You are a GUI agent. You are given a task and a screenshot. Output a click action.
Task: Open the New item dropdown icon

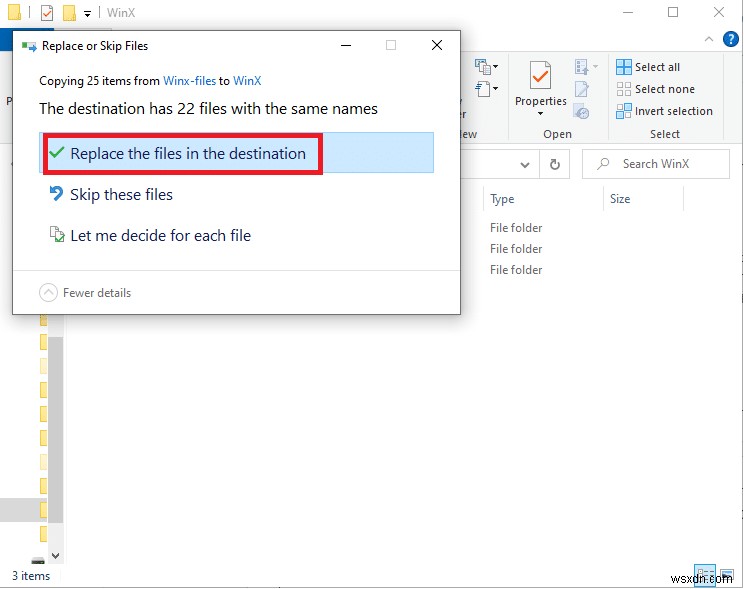click(486, 67)
